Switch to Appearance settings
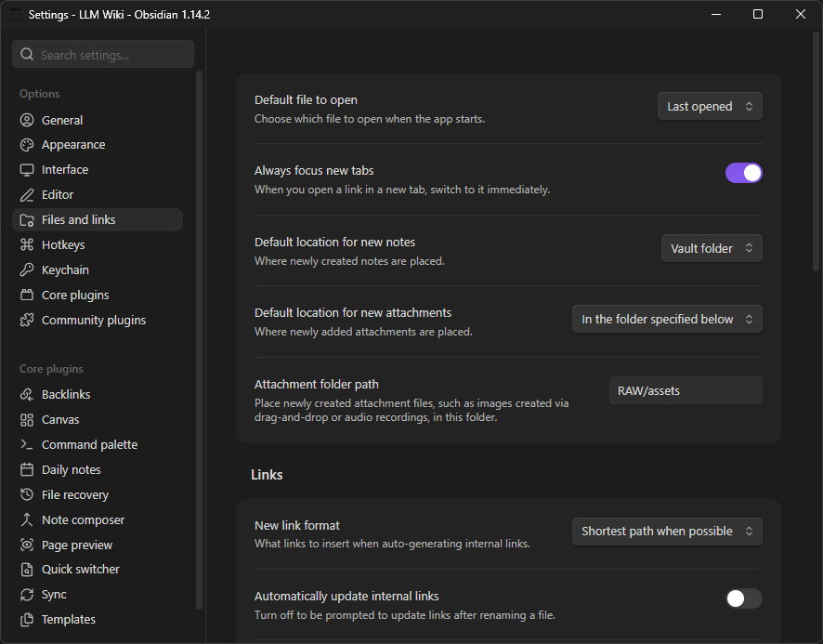This screenshot has width=823, height=644. click(98, 145)
